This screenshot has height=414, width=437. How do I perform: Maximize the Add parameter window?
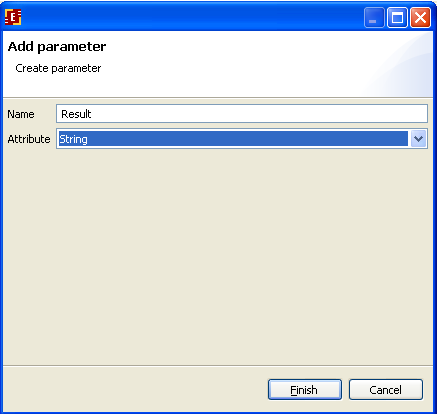tap(397, 18)
